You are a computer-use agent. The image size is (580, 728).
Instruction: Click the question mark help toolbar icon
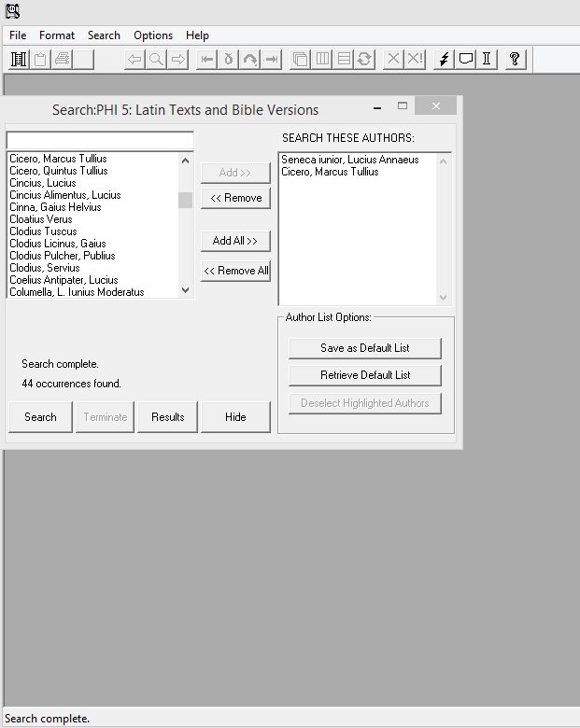[x=514, y=59]
